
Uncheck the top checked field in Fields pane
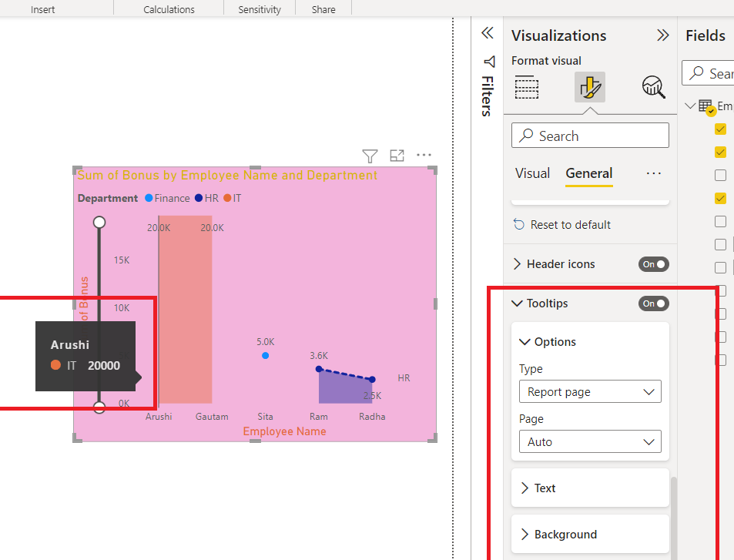[720, 129]
